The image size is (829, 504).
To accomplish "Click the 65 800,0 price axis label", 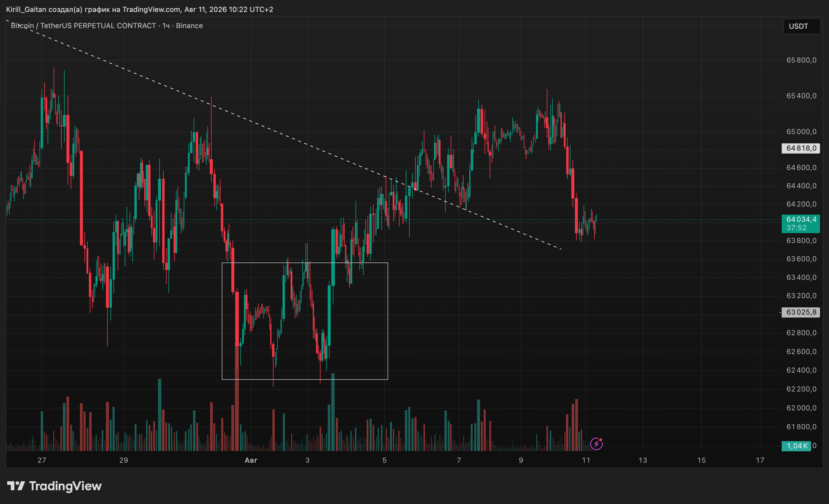I will pos(801,60).
